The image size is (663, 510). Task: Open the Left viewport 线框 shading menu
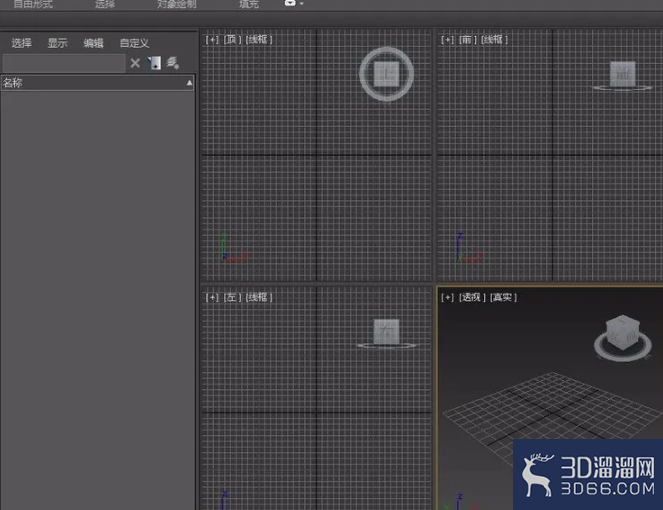tap(259, 297)
